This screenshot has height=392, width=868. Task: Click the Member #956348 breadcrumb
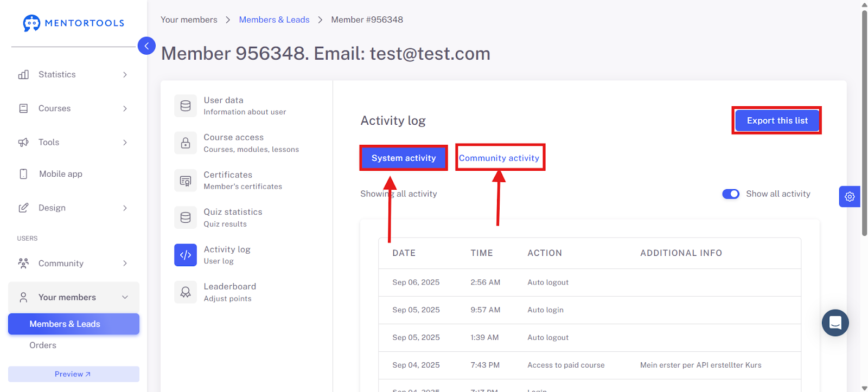tap(367, 20)
